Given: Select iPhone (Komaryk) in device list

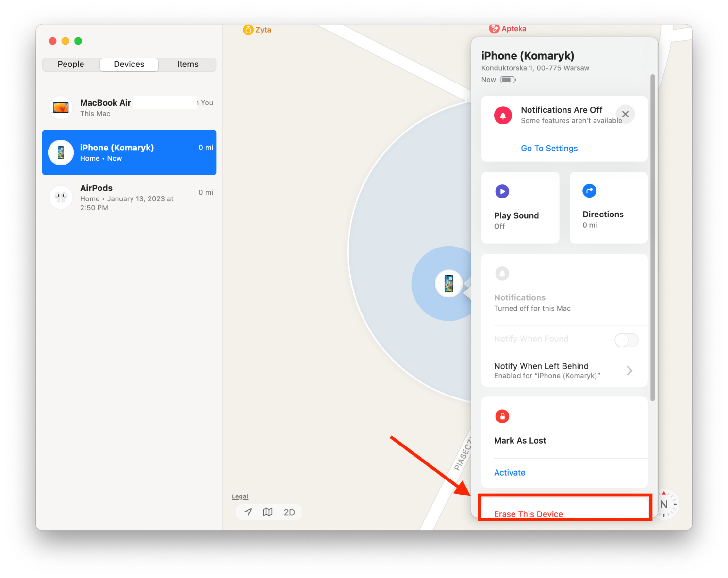Looking at the screenshot, I should 129,152.
